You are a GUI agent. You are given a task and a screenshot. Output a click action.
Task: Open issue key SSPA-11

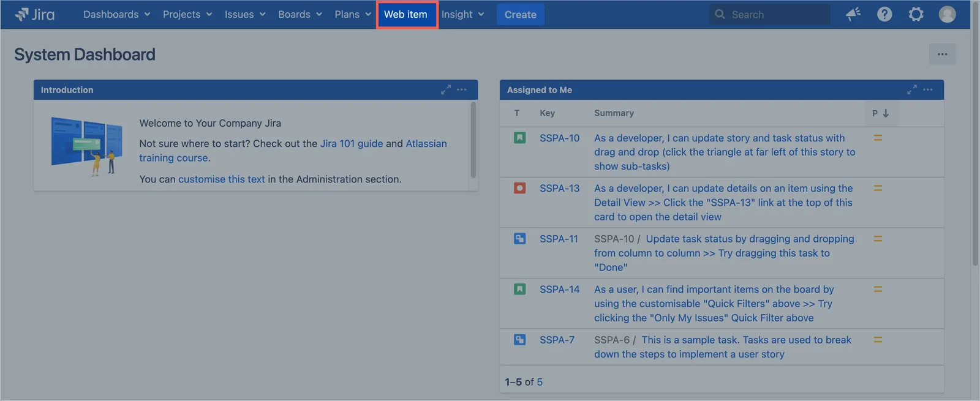point(559,239)
